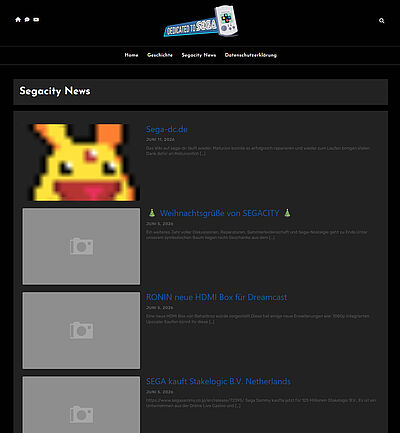Open Datenschutzerklärung menu item

pos(251,55)
